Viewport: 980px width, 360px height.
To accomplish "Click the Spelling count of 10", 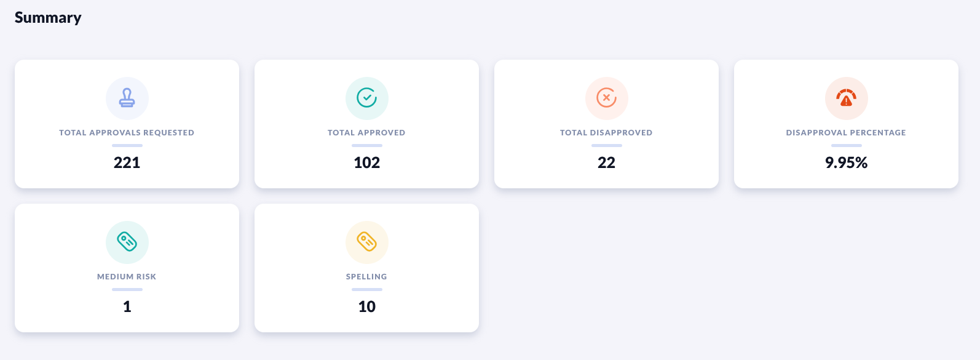I will coord(367,307).
